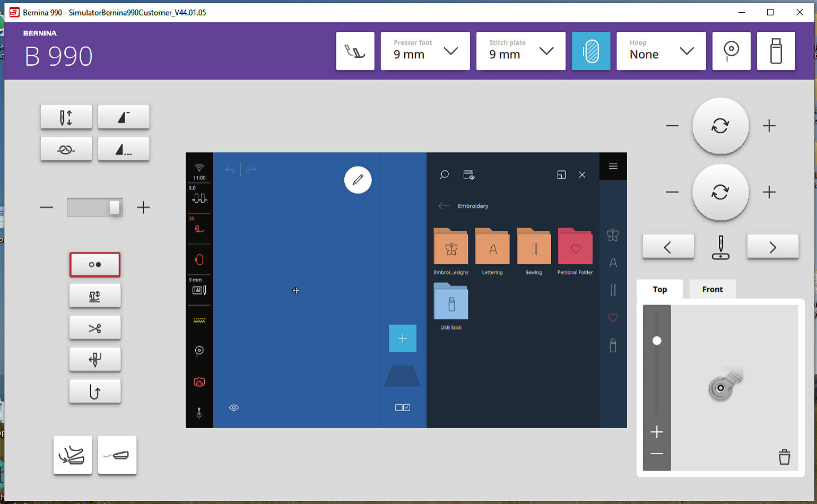817x504 pixels.
Task: Click the USB stick icon in the header
Action: pyautogui.click(x=776, y=51)
